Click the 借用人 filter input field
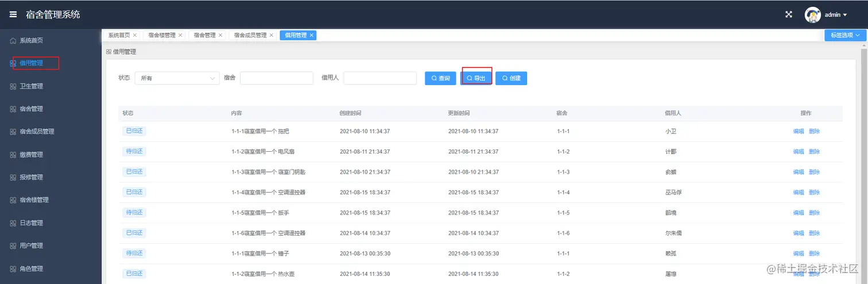Image resolution: width=868 pixels, height=284 pixels. (x=380, y=78)
